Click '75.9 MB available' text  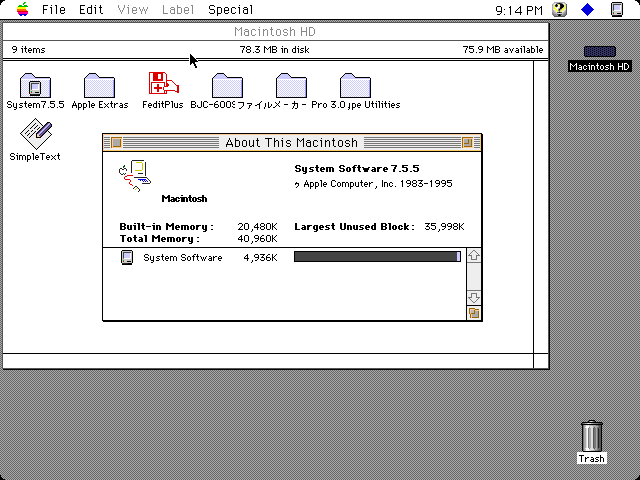click(503, 50)
